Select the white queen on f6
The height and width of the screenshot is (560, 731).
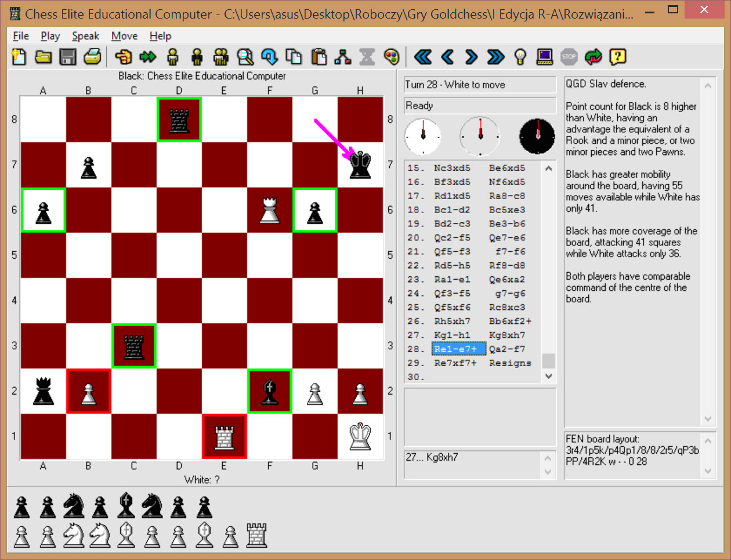click(x=270, y=210)
